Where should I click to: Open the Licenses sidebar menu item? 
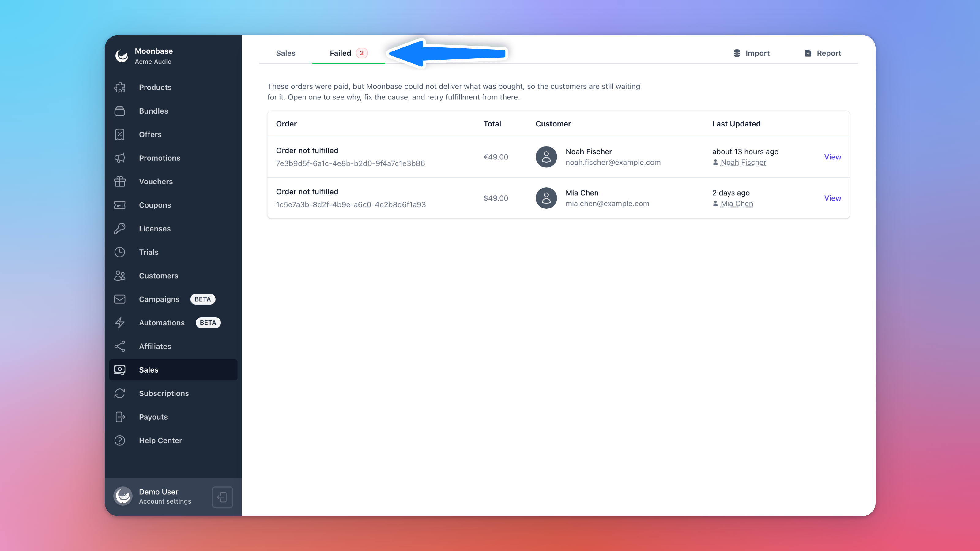click(x=173, y=229)
